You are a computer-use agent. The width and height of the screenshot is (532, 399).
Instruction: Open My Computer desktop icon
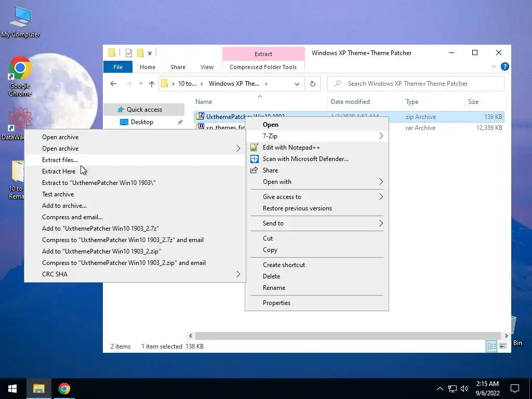(20, 22)
